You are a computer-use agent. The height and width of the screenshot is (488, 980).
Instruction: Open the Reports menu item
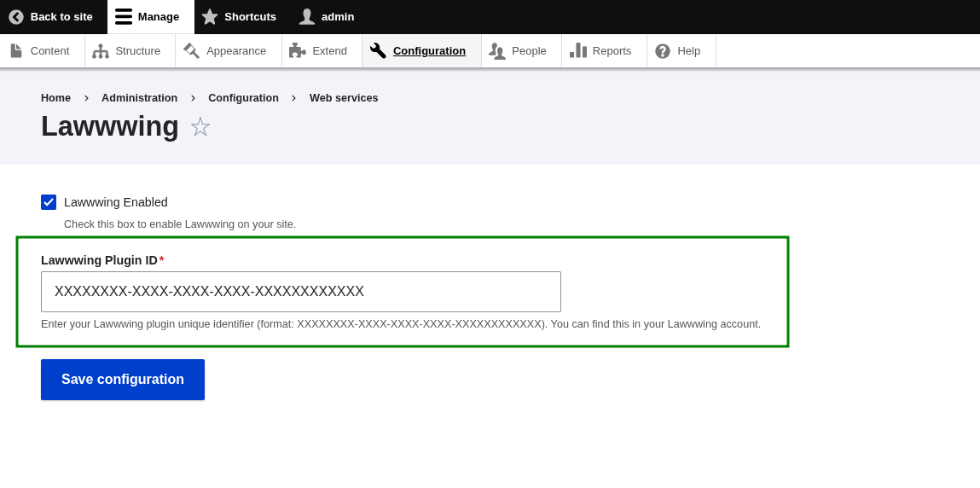tap(605, 50)
